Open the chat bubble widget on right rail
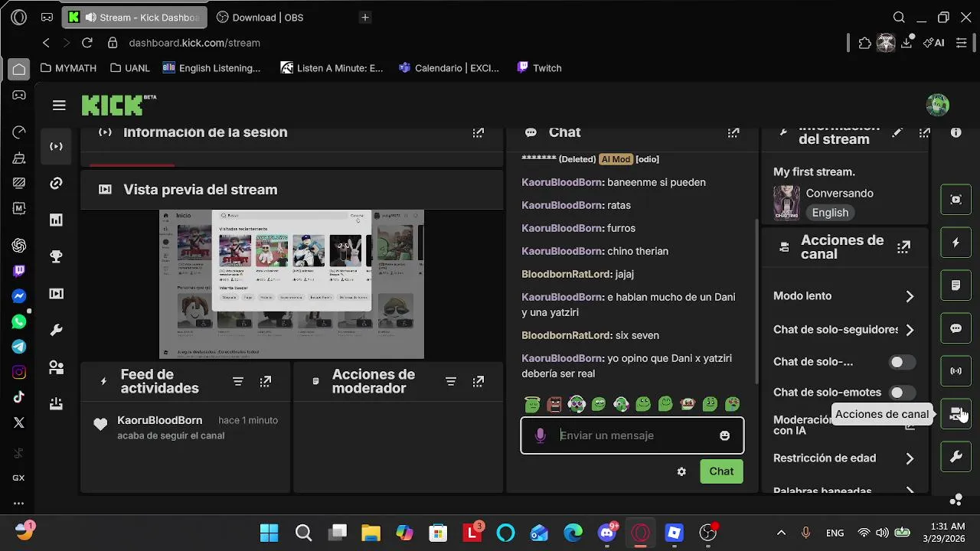The height and width of the screenshot is (551, 980). tap(955, 328)
